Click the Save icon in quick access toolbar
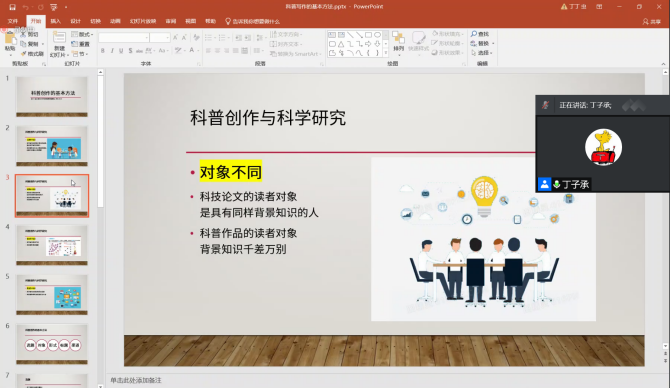The image size is (670, 388). click(x=12, y=7)
